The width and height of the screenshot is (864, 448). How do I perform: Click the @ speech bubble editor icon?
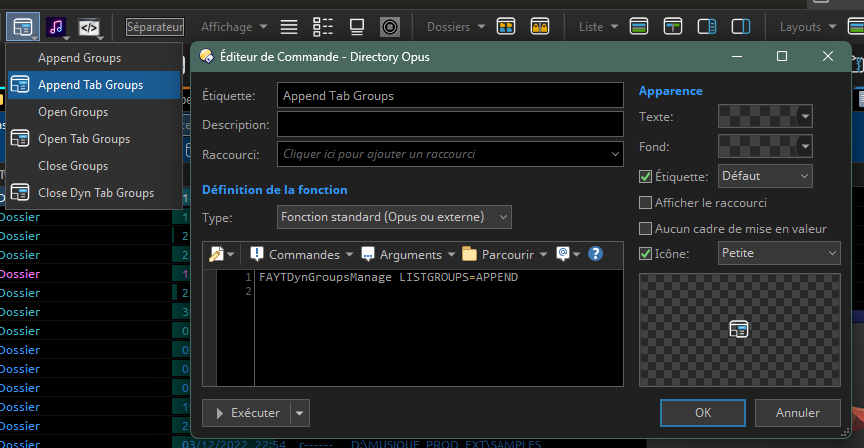coord(563,254)
